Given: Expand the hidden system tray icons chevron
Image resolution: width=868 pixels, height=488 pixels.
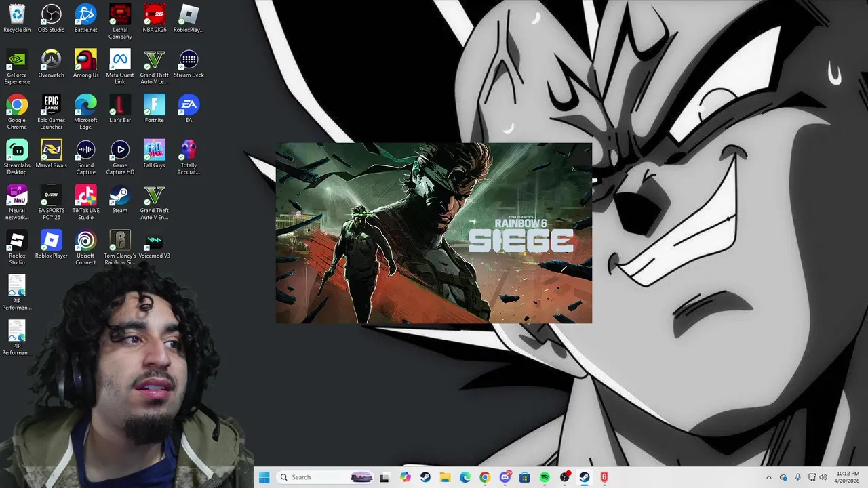Looking at the screenshot, I should click(768, 477).
